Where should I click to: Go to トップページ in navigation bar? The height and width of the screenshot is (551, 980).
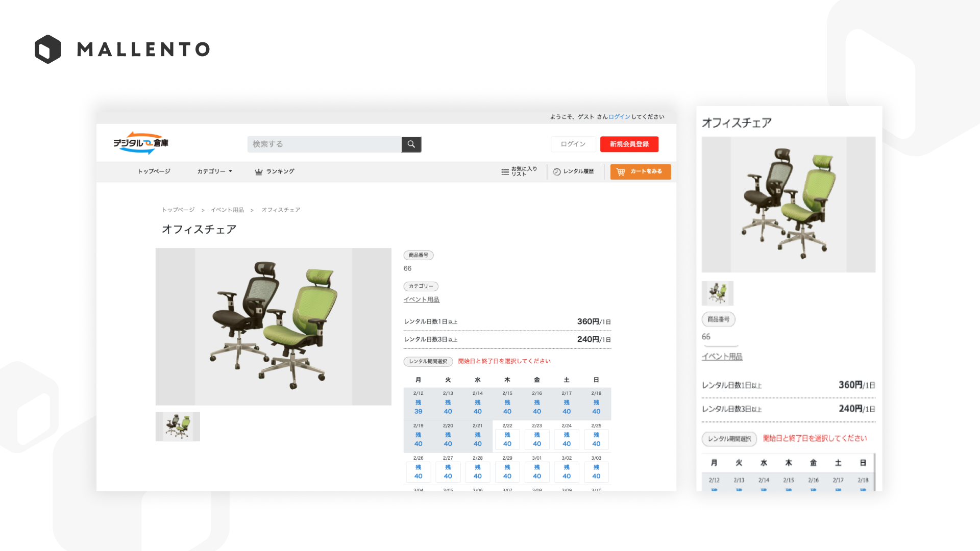[154, 171]
